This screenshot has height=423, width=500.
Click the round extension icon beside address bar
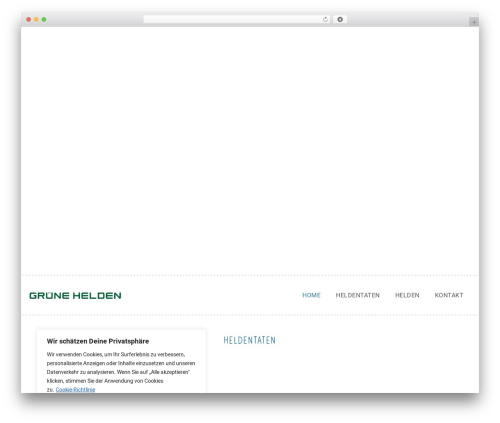[340, 20]
